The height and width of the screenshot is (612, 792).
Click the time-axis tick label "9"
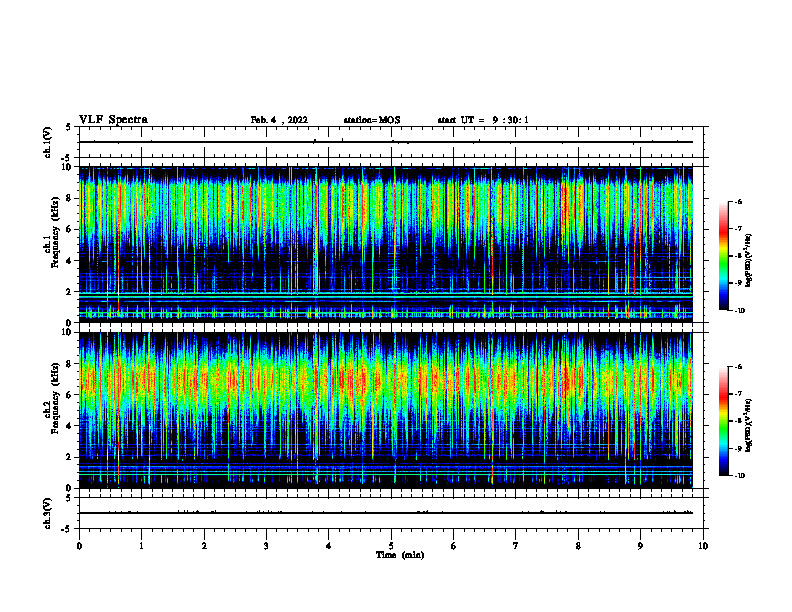[640, 546]
